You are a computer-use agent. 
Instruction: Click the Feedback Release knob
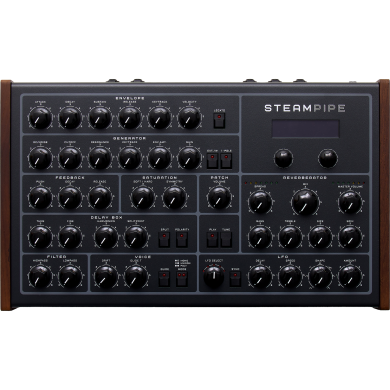(x=100, y=198)
